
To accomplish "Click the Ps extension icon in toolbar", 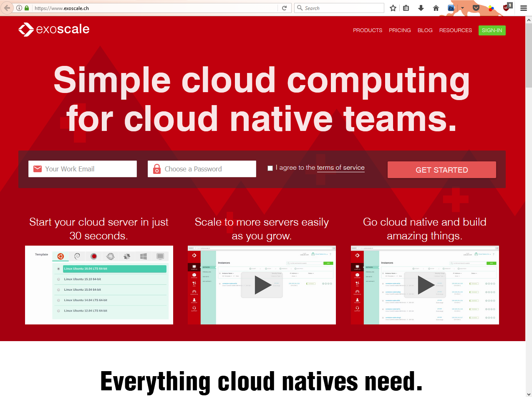I will (x=451, y=8).
